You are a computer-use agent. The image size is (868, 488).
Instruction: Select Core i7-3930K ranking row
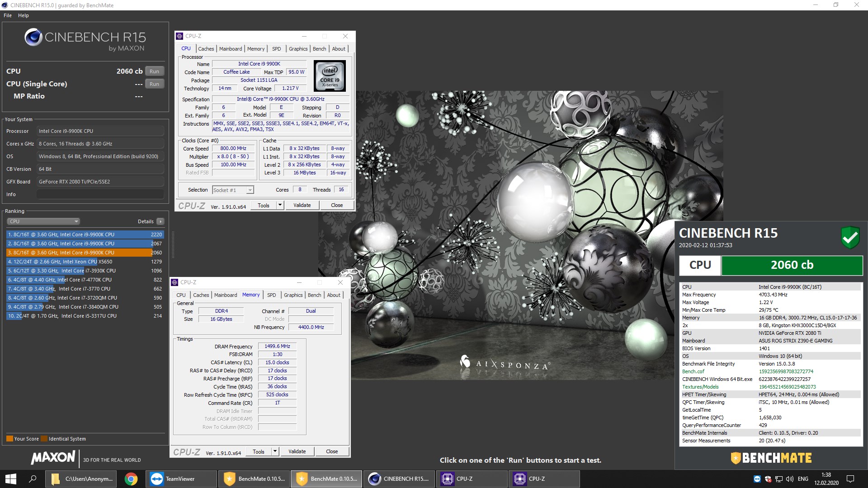point(85,271)
